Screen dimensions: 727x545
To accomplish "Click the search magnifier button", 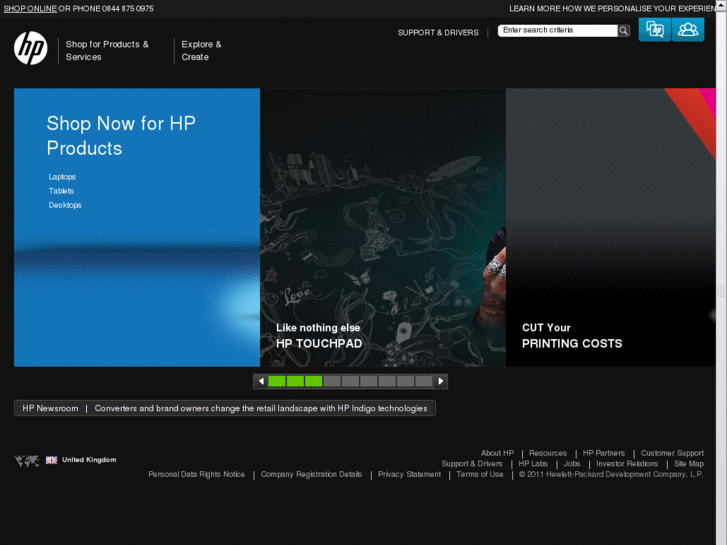I will pos(624,31).
